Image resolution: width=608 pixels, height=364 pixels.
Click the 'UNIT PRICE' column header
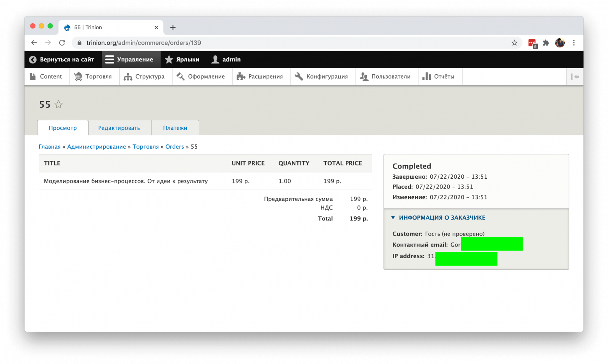click(248, 163)
